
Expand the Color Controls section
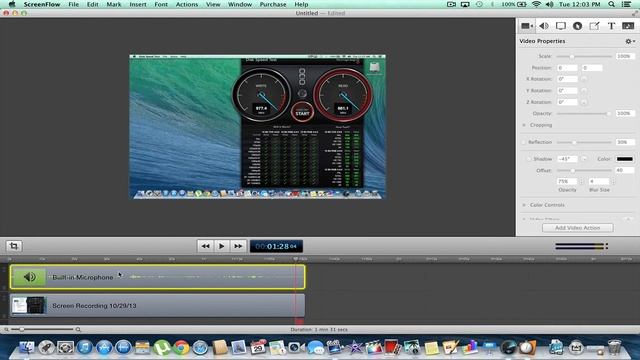coord(524,205)
